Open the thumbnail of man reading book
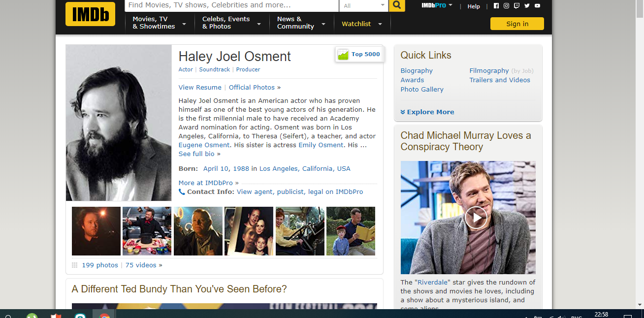 pos(351,231)
